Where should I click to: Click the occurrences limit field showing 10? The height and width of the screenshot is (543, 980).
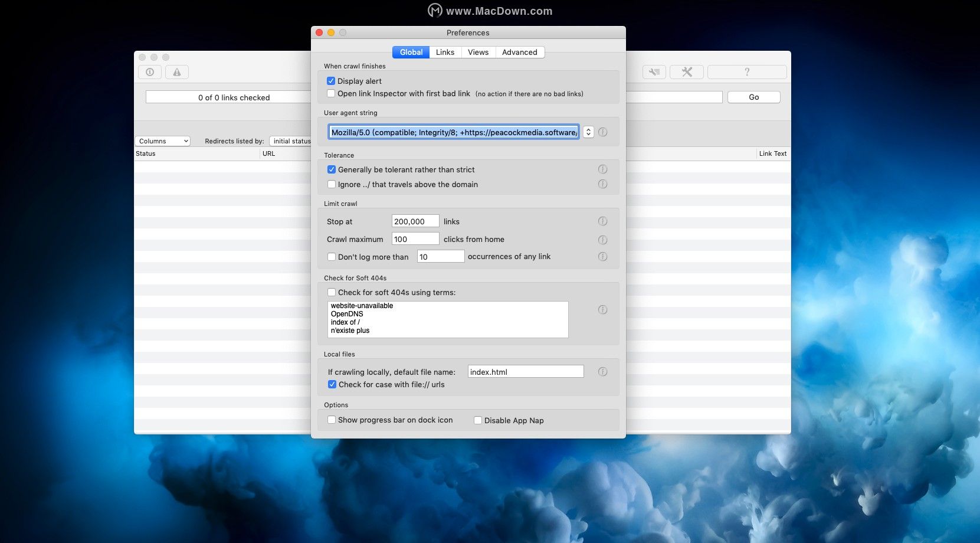tap(441, 257)
